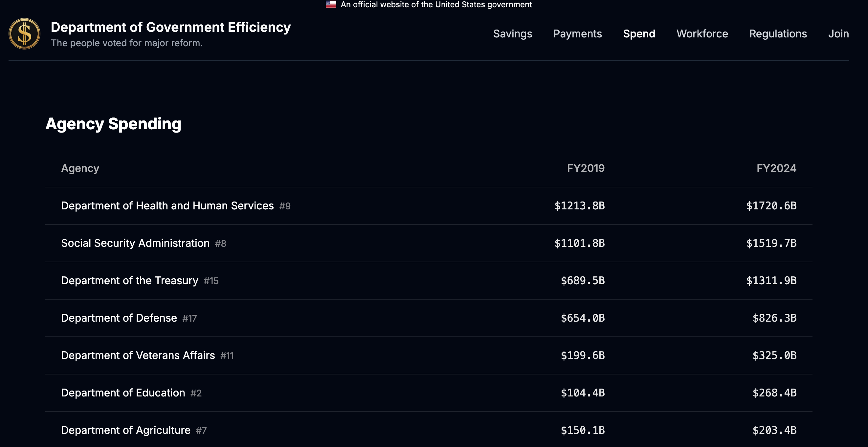
Task: Click the Department of Government Efficiency title
Action: (170, 27)
